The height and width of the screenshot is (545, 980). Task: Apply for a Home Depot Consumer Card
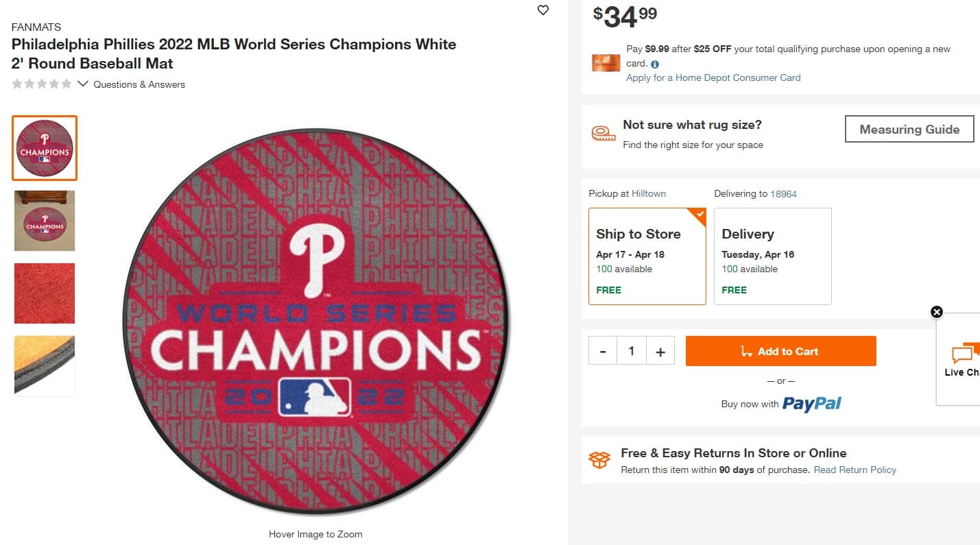point(713,77)
